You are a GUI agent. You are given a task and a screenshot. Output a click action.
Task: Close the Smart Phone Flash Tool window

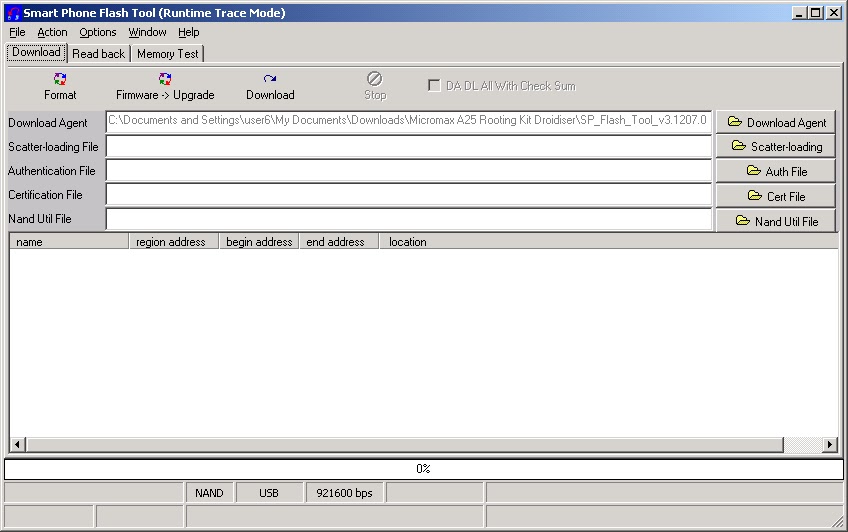(834, 12)
